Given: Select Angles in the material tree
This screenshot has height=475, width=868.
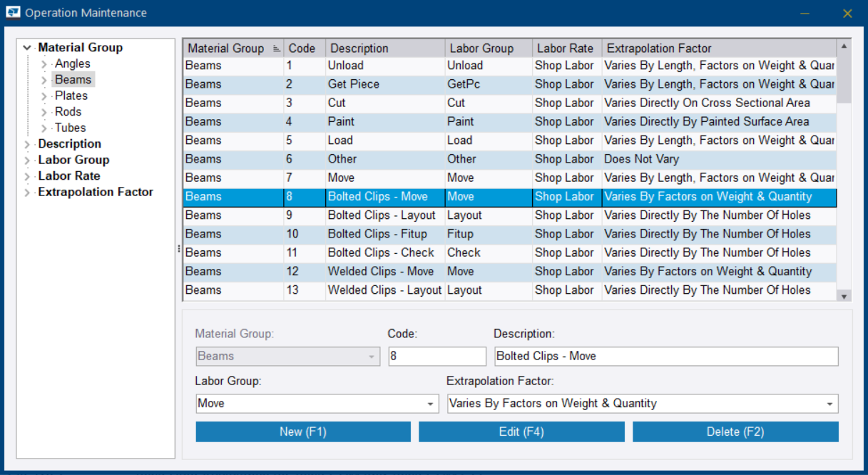Looking at the screenshot, I should point(72,63).
